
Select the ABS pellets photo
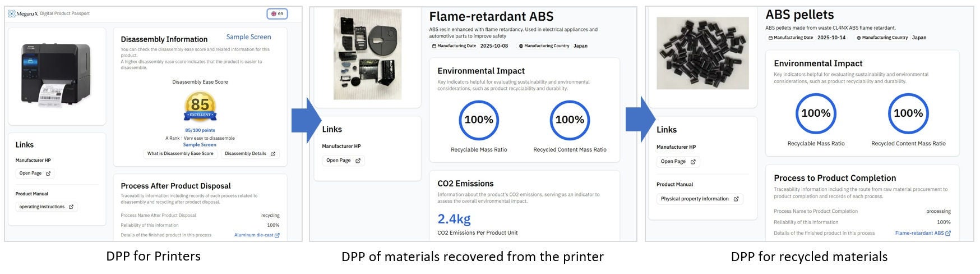pos(702,53)
